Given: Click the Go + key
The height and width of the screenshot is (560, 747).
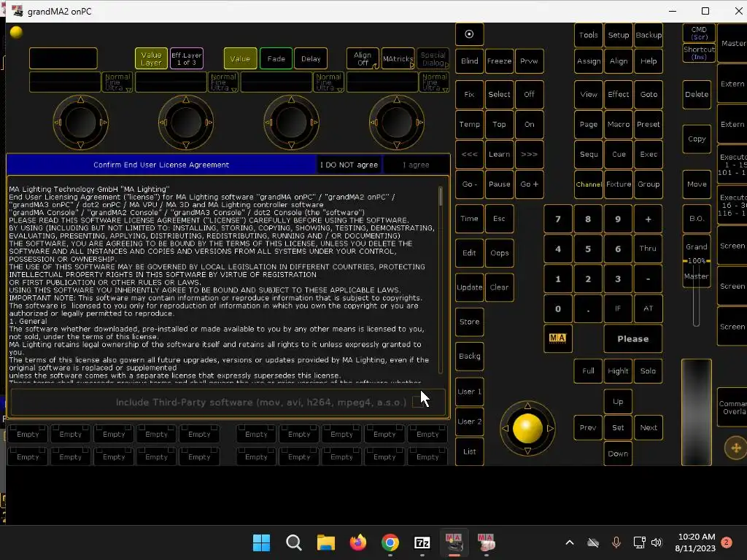Looking at the screenshot, I should tap(530, 184).
